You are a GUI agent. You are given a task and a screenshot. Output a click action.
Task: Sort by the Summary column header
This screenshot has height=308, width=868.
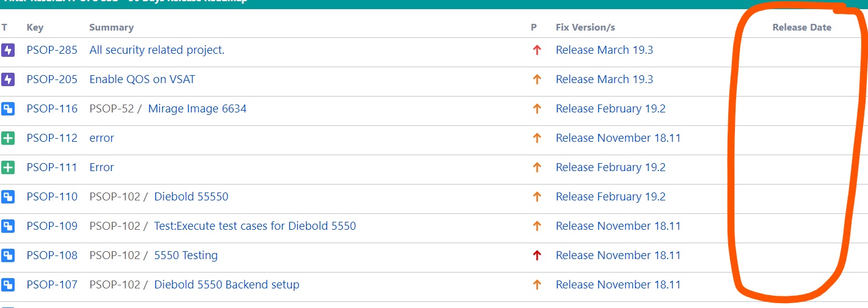(111, 28)
